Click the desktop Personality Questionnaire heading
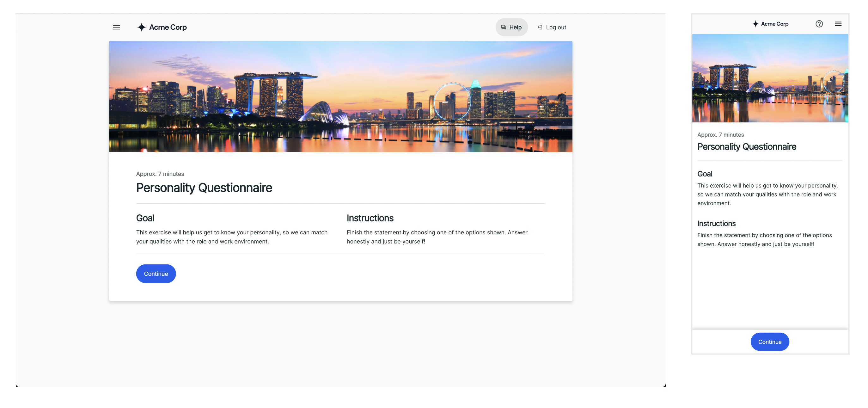 pyautogui.click(x=204, y=188)
